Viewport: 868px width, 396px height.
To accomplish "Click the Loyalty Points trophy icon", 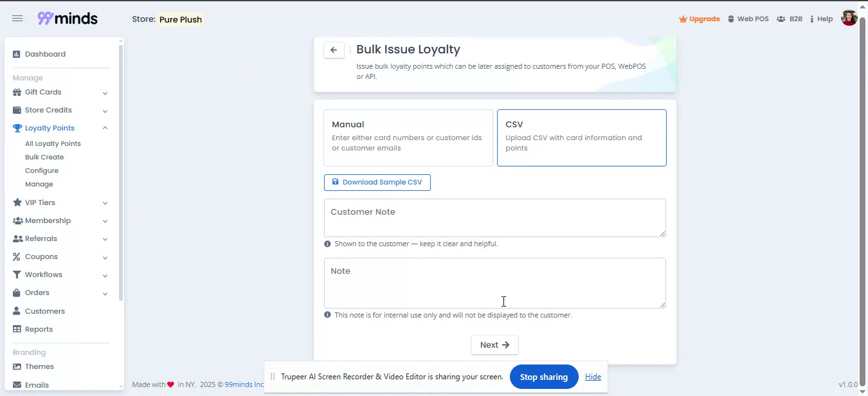I will tap(17, 129).
